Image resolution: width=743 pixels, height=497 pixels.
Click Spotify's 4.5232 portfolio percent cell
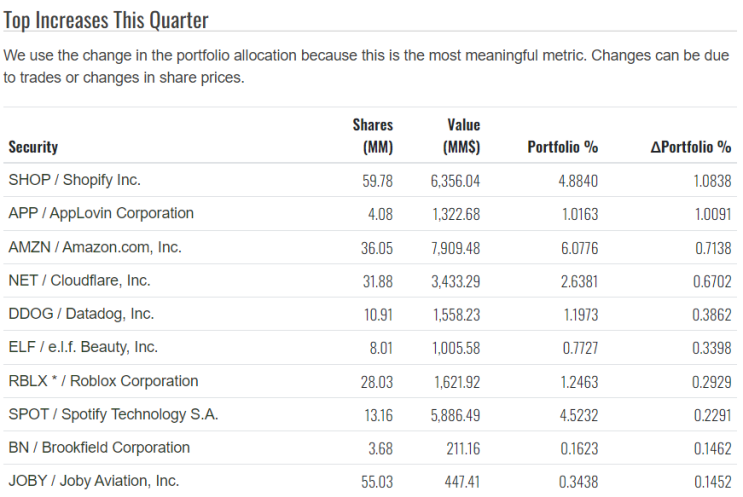click(x=575, y=415)
